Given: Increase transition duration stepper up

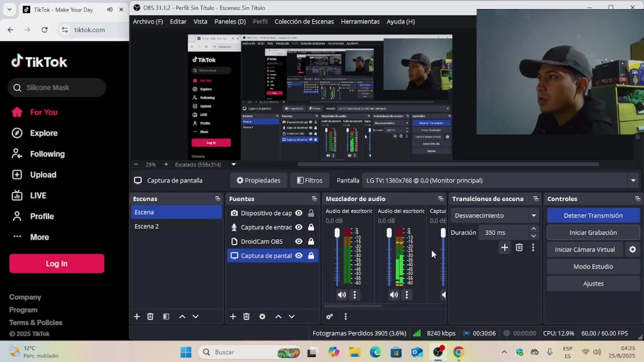Looking at the screenshot, I should (x=534, y=229).
